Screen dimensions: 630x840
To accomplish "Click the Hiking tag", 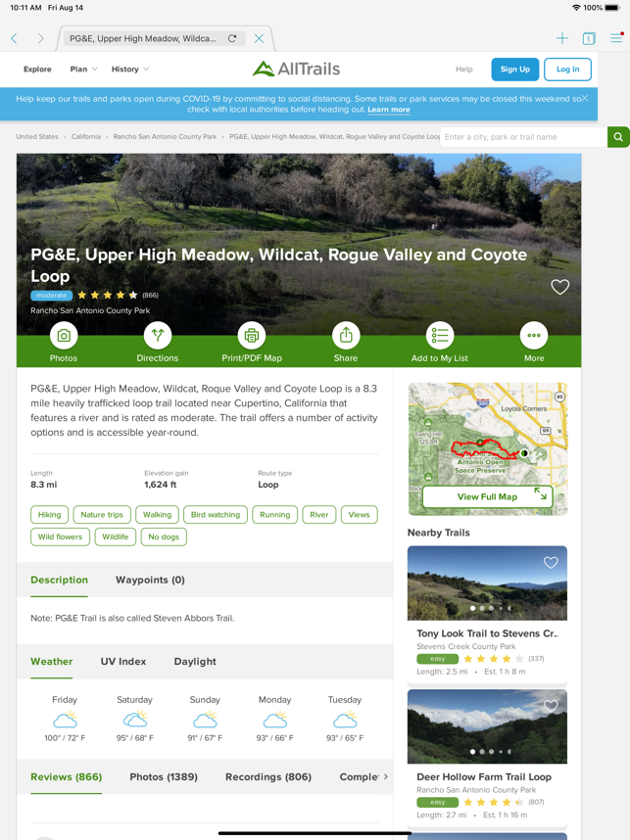I will [49, 514].
